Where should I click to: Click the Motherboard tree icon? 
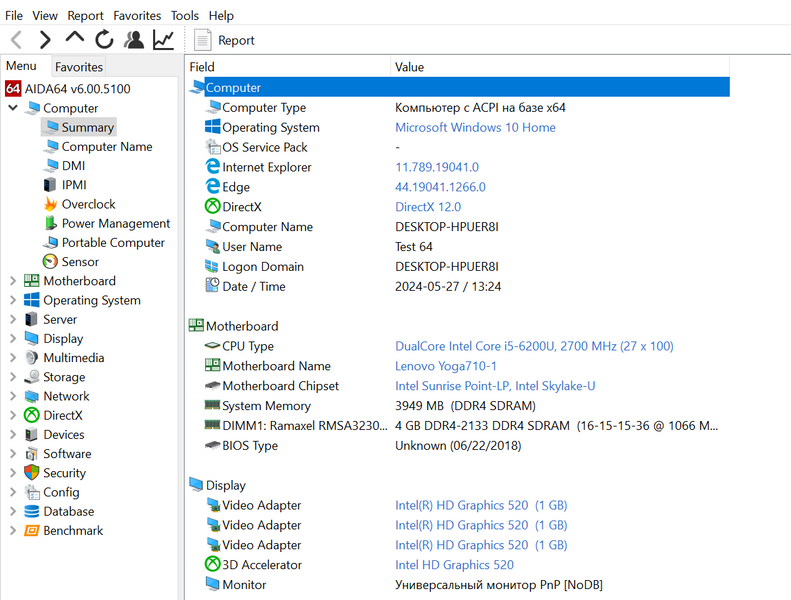[31, 281]
